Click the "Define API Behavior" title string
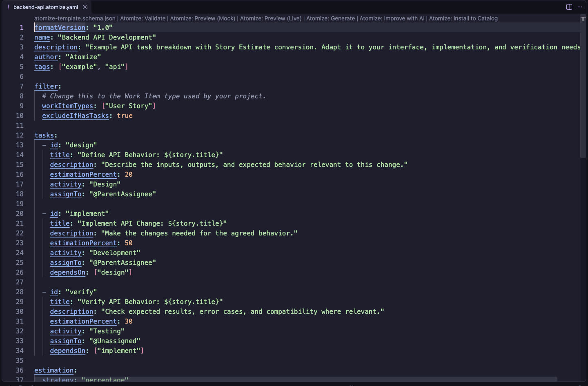This screenshot has width=588, height=386. tap(150, 155)
